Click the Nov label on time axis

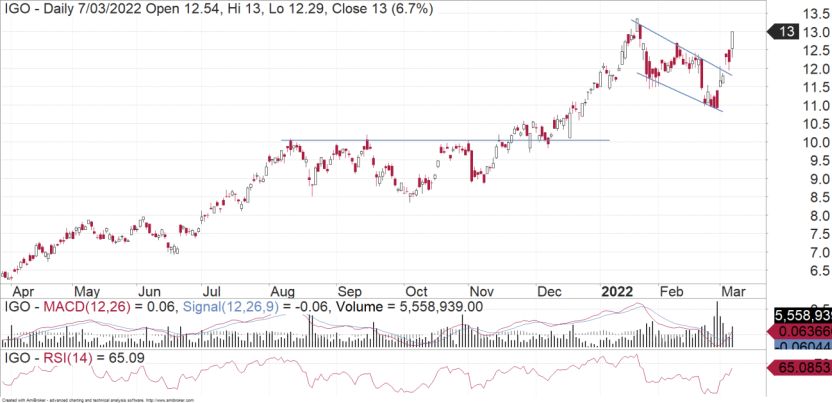[x=482, y=292]
